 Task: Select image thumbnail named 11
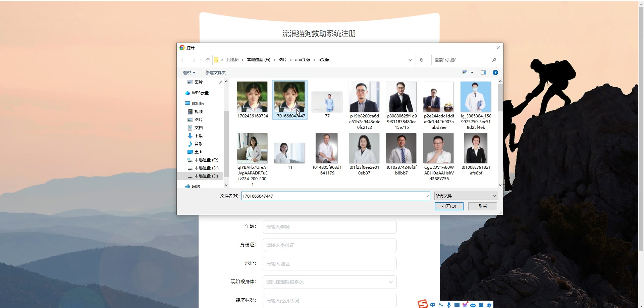tap(289, 153)
